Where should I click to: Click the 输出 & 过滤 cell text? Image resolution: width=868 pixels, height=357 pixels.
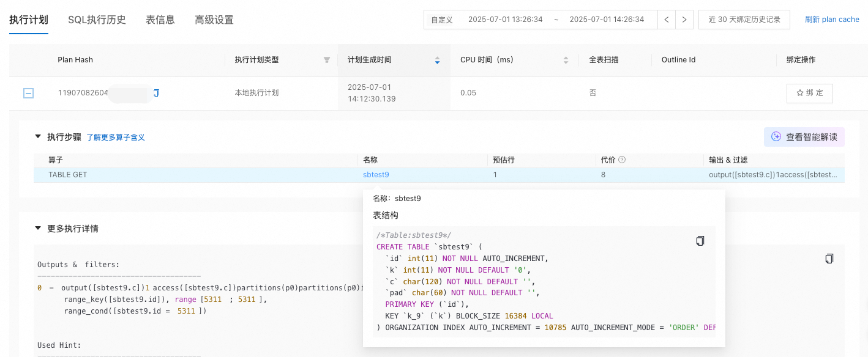click(773, 175)
